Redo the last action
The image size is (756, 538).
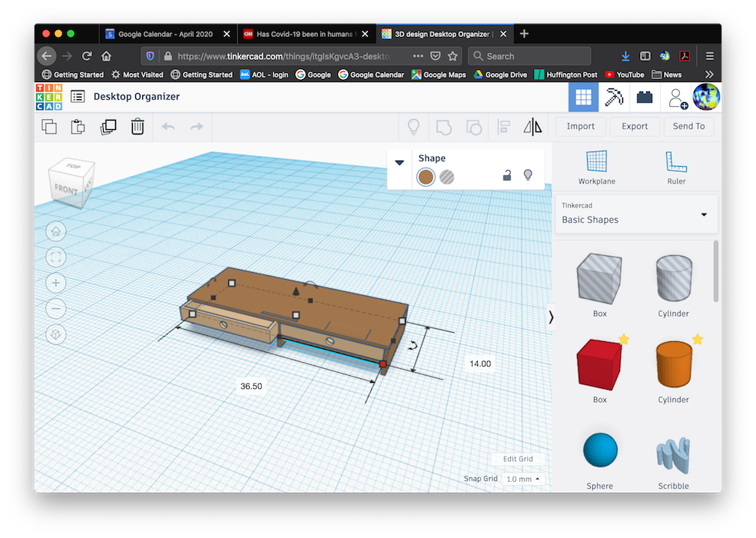tap(197, 127)
